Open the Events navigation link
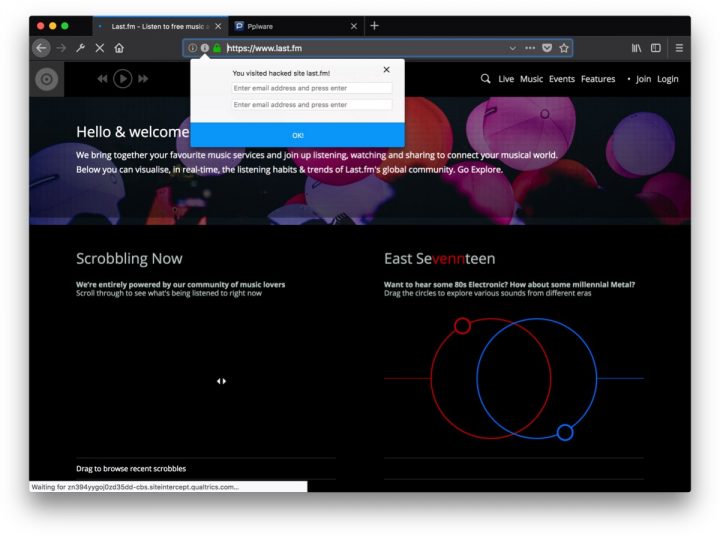 562,79
